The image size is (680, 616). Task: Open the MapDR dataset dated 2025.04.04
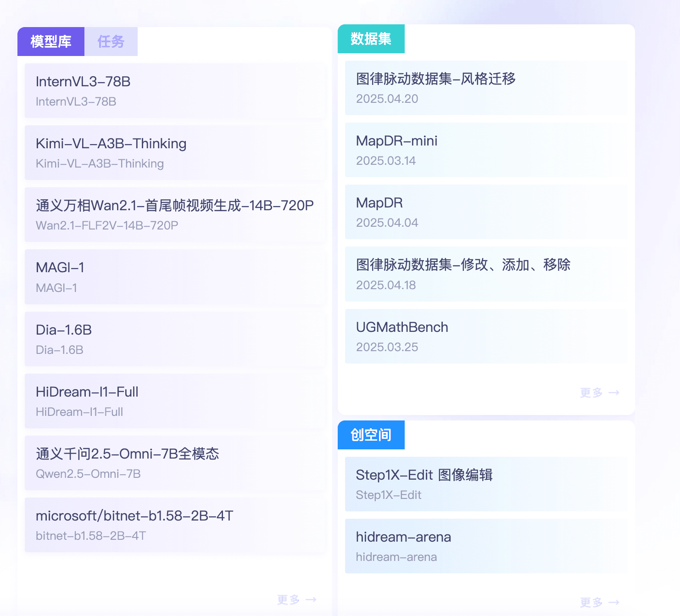coord(486,212)
